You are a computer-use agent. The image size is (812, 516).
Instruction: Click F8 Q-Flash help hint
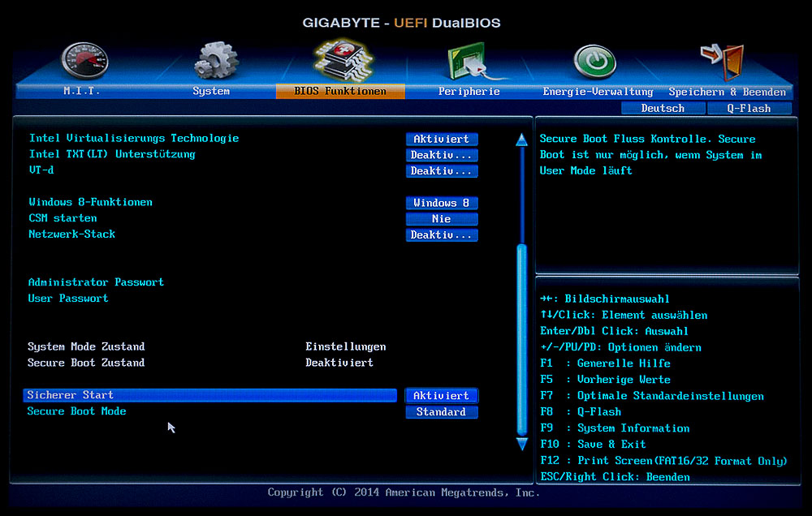[581, 412]
